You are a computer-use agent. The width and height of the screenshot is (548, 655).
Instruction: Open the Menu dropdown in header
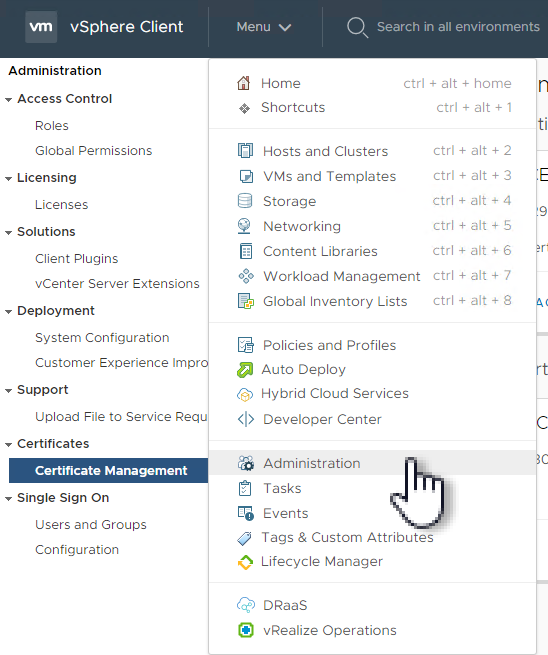(264, 27)
